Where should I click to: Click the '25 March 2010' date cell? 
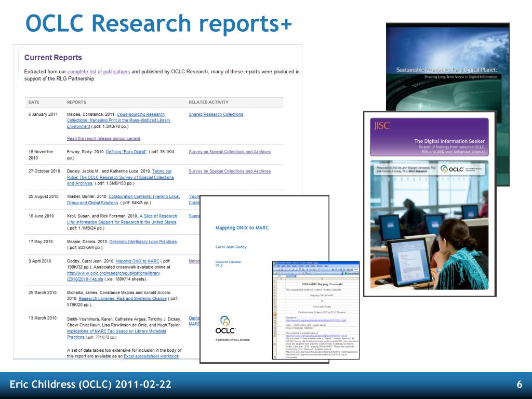coord(43,292)
